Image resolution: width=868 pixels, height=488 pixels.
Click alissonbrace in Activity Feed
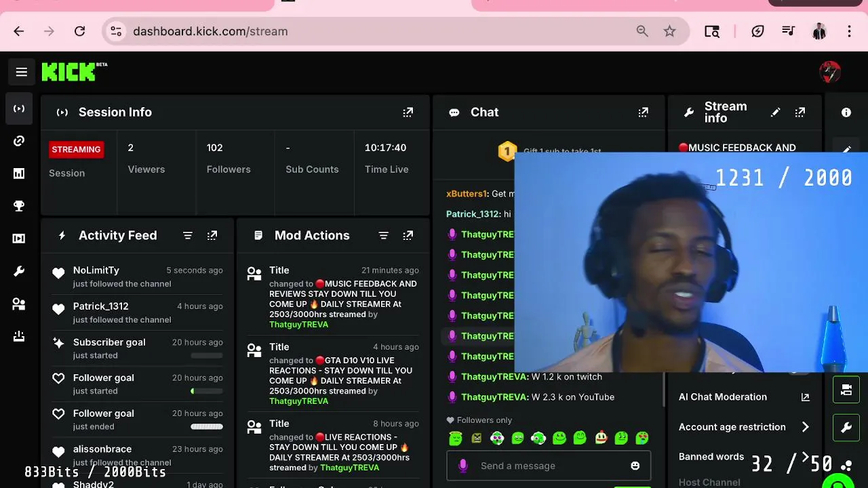coord(102,449)
